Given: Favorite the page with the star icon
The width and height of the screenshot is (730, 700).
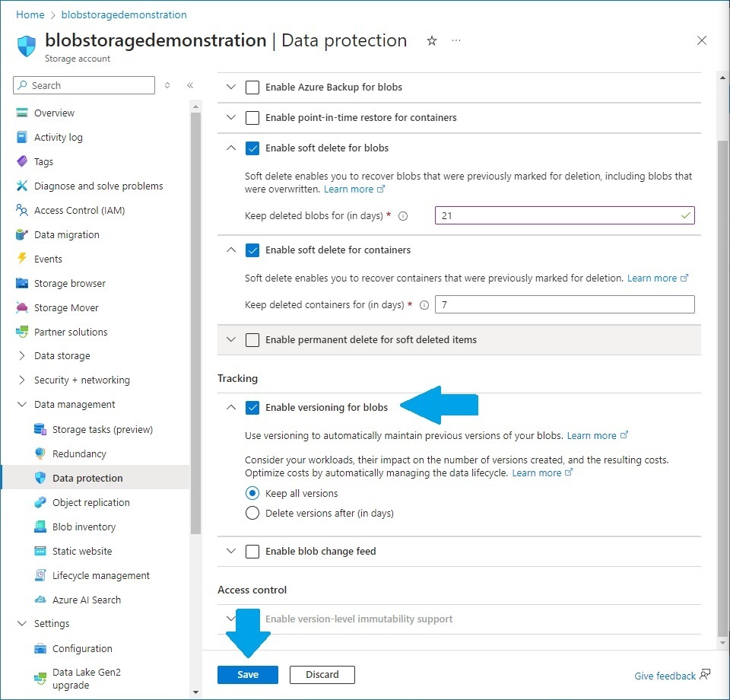Looking at the screenshot, I should [432, 41].
